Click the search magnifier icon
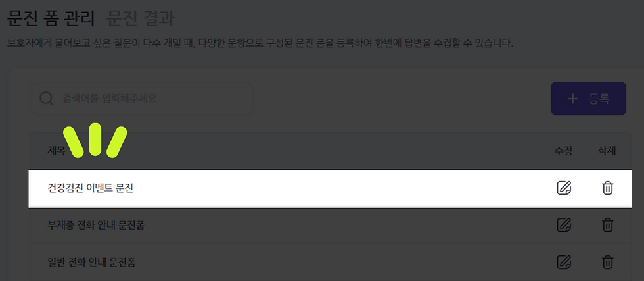Screen dimensions: 644x281 [x=47, y=99]
